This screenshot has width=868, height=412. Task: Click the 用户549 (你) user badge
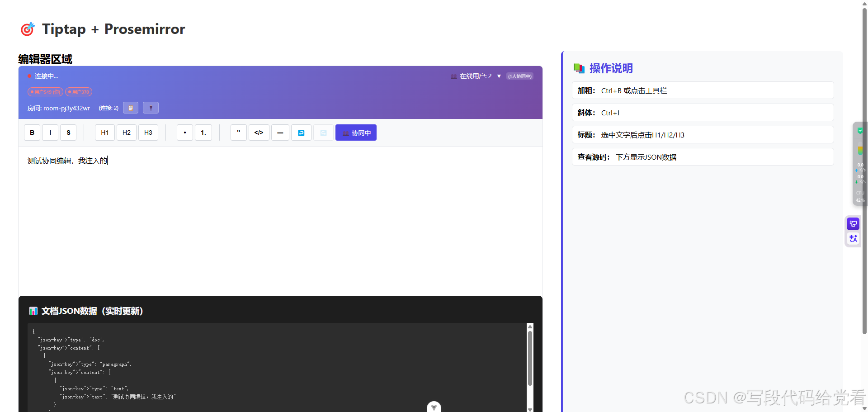45,92
